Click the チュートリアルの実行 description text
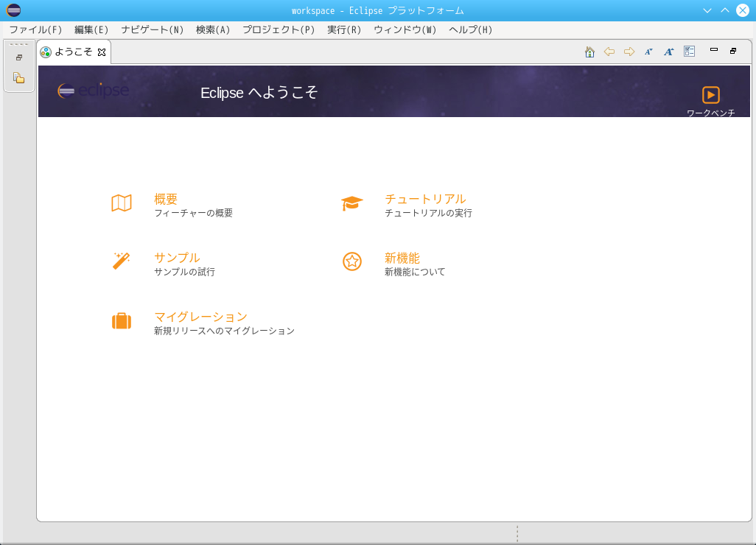 [x=428, y=213]
